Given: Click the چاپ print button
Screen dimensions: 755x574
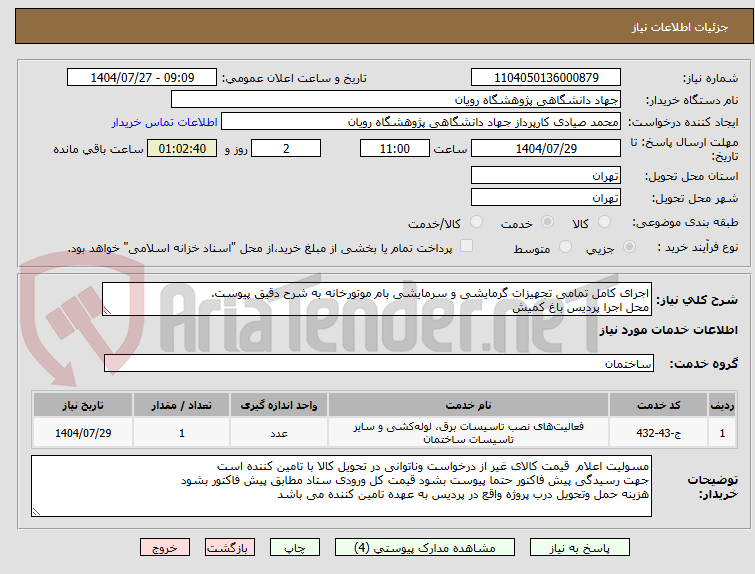Looking at the screenshot, I should pyautogui.click(x=295, y=548).
